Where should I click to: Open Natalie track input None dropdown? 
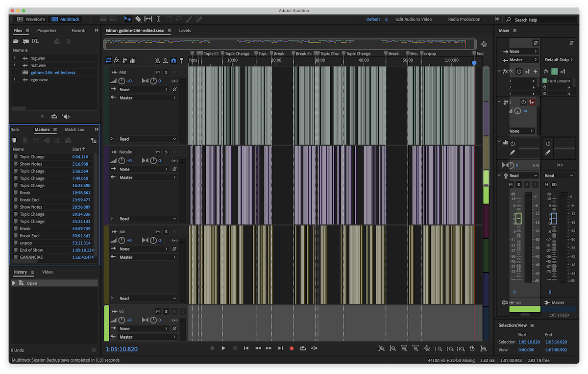click(144, 169)
